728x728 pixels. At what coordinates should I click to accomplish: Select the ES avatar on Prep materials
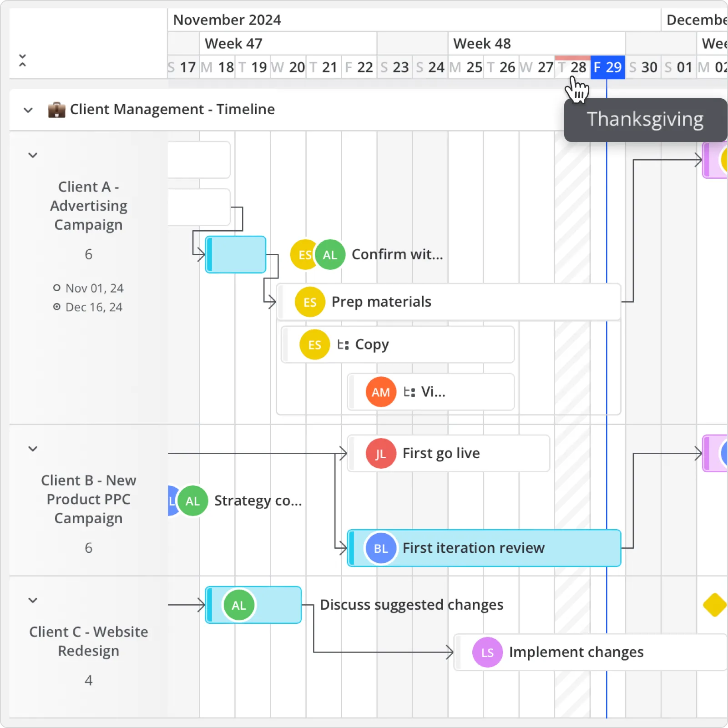pos(310,302)
